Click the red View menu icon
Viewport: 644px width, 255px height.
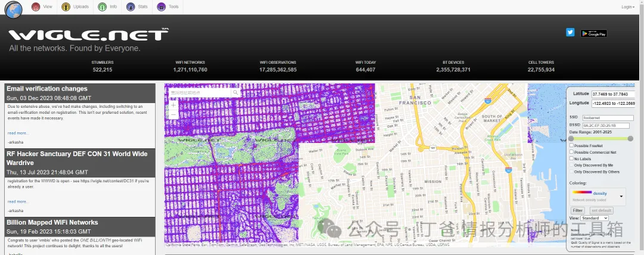coord(36,7)
